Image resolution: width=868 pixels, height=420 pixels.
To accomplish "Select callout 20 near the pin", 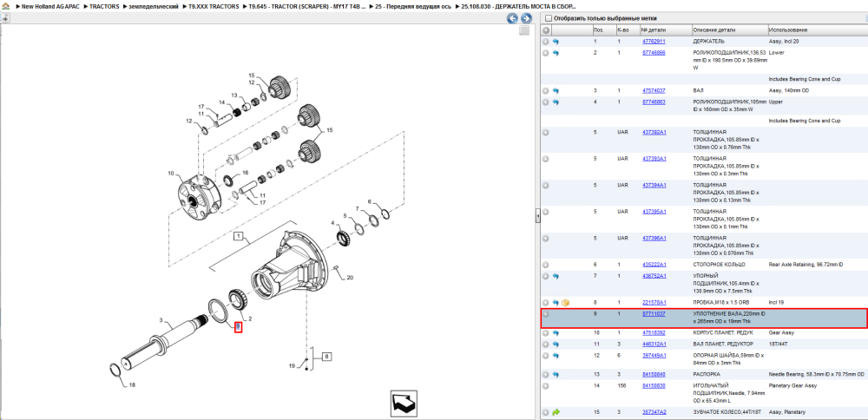I will point(349,277).
